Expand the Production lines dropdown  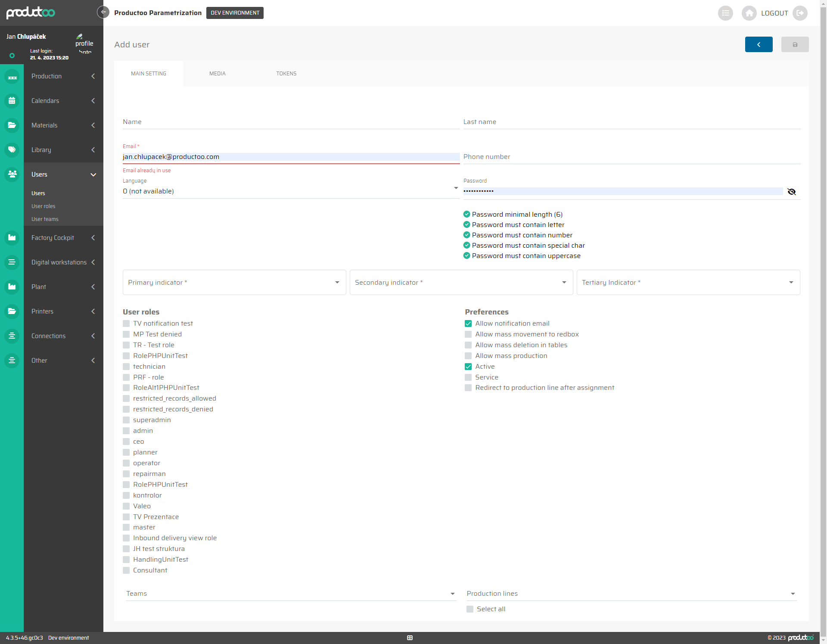pyautogui.click(x=631, y=594)
